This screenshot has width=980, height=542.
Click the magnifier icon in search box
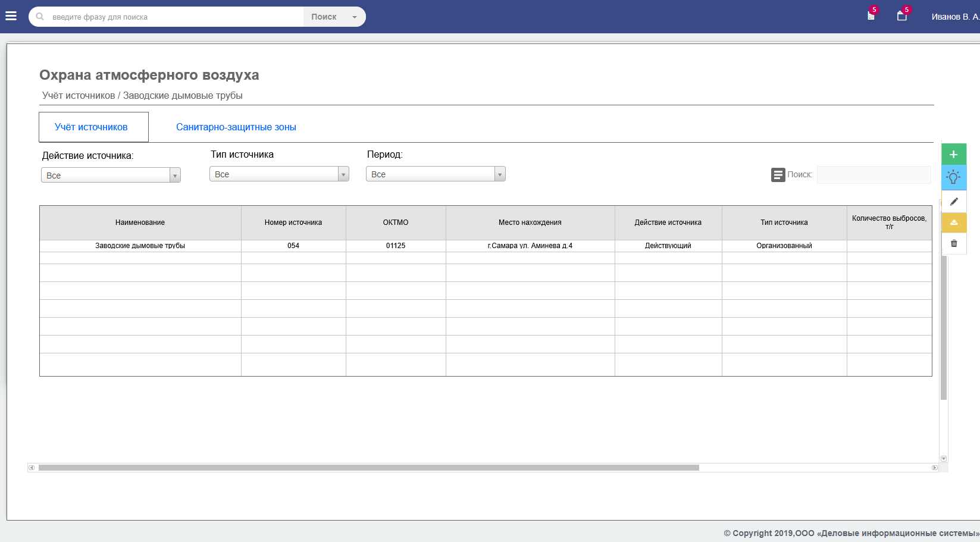click(x=40, y=17)
